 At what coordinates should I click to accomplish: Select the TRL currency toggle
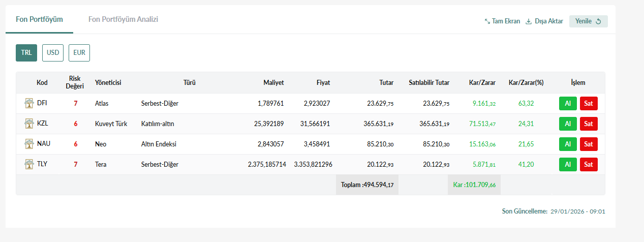coord(26,53)
